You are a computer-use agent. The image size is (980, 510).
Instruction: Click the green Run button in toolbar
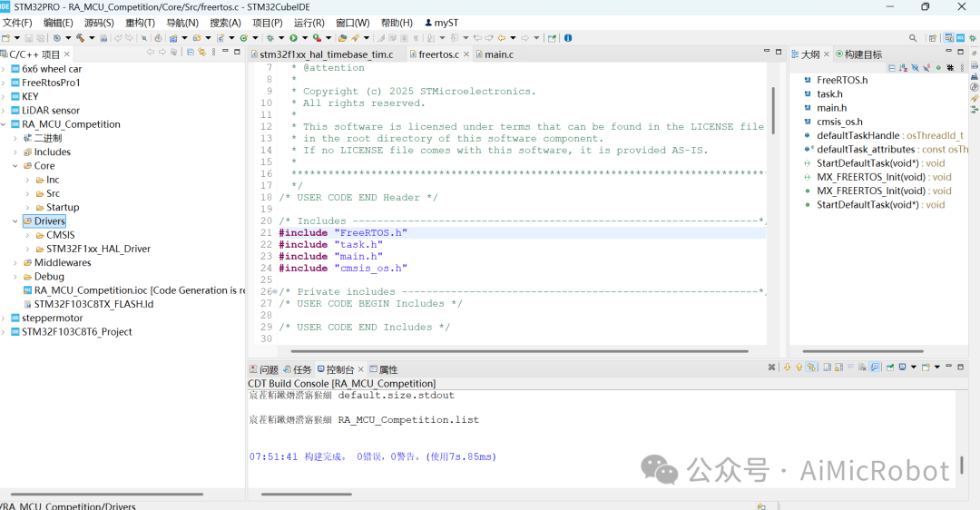point(293,38)
